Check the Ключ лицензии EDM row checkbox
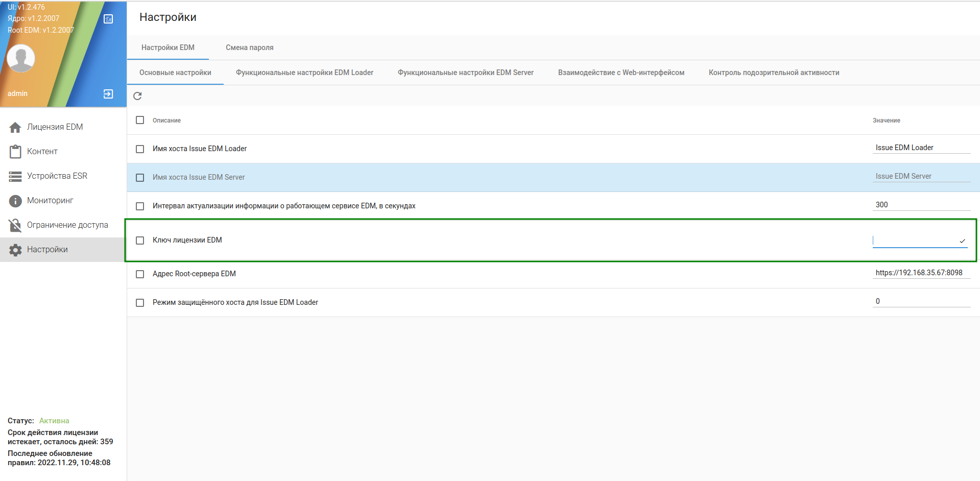Image resolution: width=980 pixels, height=481 pixels. click(x=140, y=240)
